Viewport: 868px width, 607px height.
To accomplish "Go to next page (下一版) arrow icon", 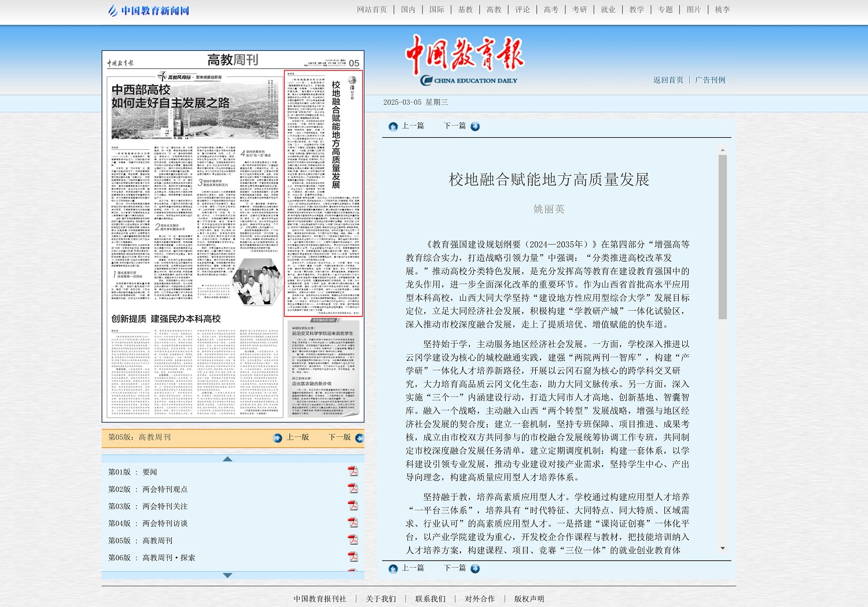I will (359, 438).
